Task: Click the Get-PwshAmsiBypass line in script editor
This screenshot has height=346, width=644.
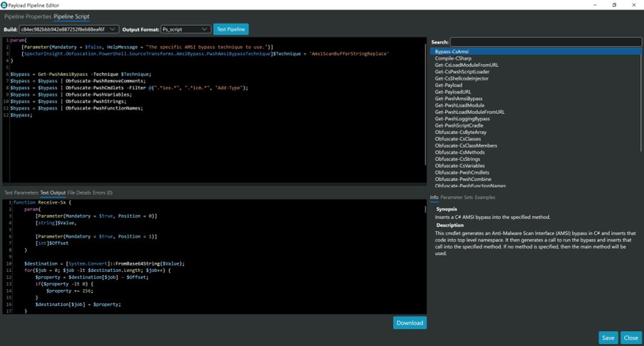Action: [80, 74]
